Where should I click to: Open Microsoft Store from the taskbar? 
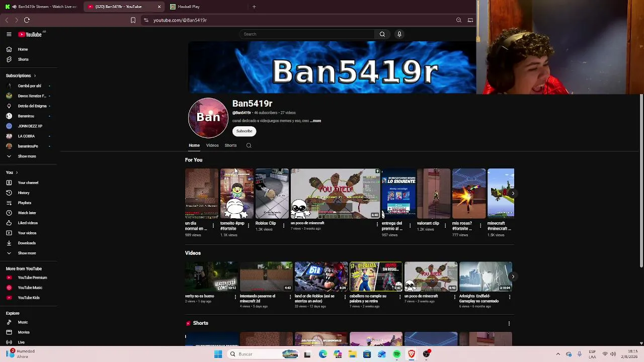click(367, 354)
